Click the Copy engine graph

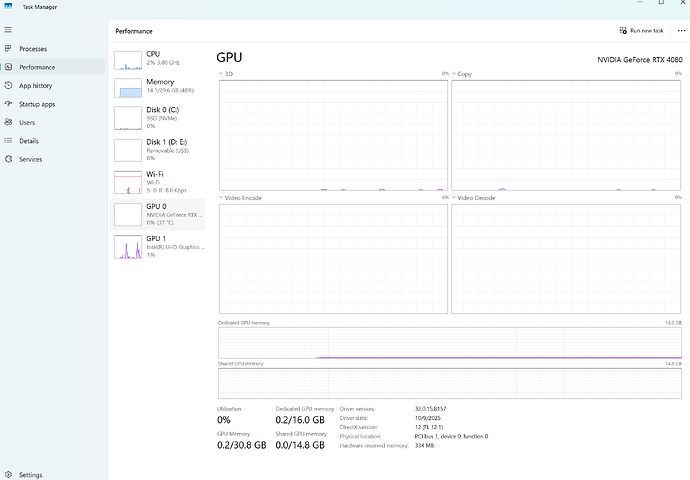click(x=566, y=135)
